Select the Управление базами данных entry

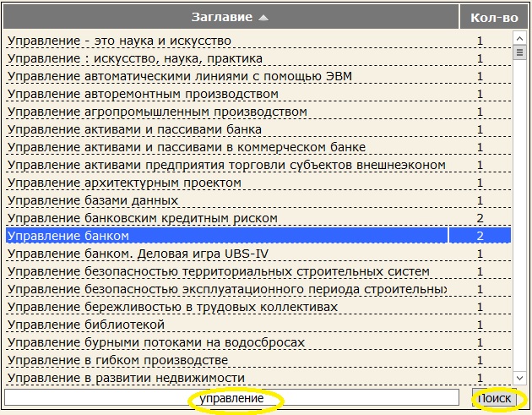click(x=92, y=200)
